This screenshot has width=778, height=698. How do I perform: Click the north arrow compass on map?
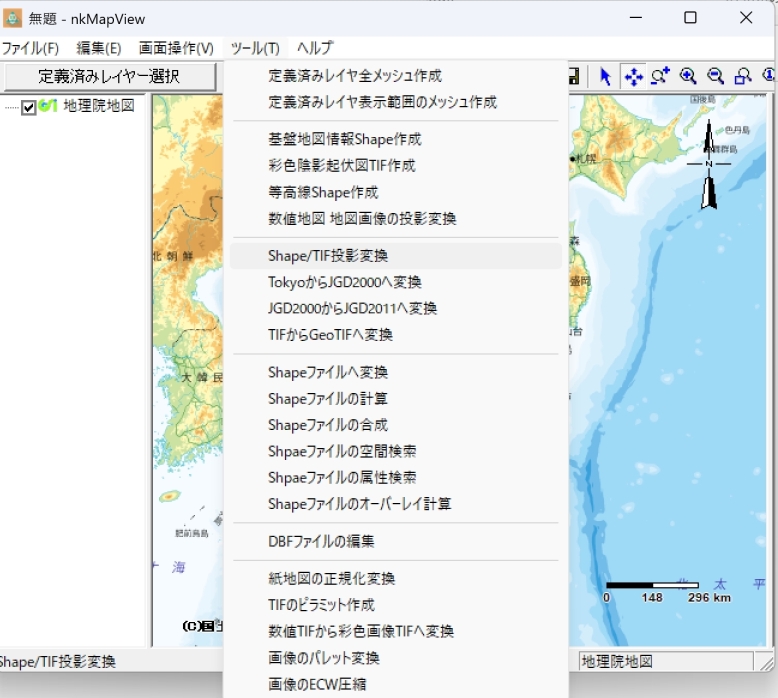[x=709, y=164]
